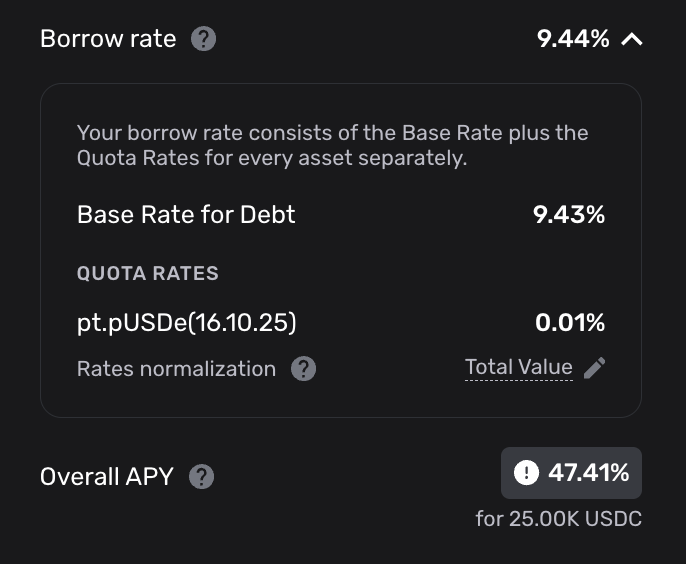Viewport: 686px width, 564px height.
Task: Click the 0.01% quota rate value
Action: (x=570, y=322)
